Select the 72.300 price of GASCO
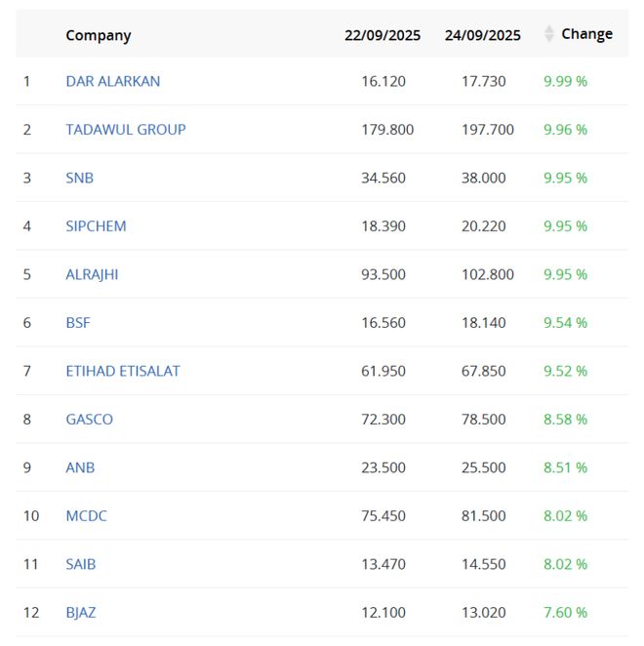Viewport: 644px width, 646px height. pyautogui.click(x=383, y=419)
